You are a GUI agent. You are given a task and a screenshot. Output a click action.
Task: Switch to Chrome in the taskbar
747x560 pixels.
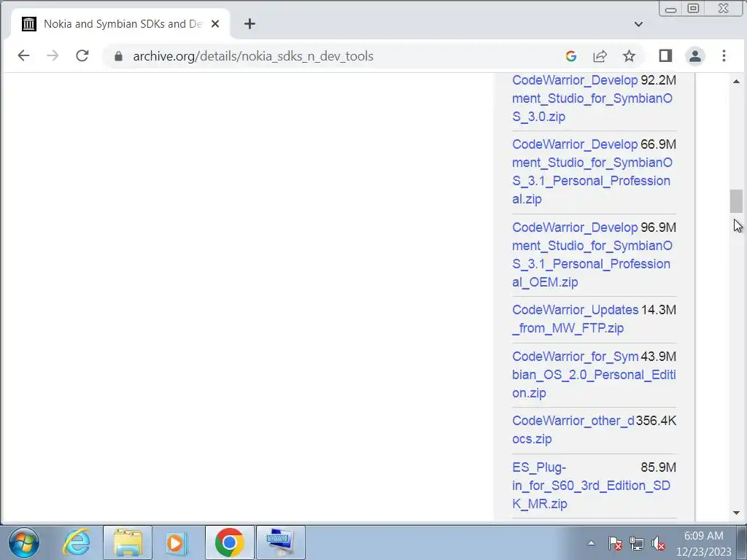pyautogui.click(x=230, y=542)
